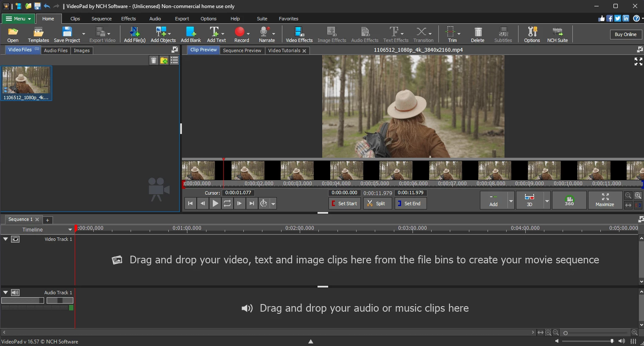Click the Buy Online button
Image resolution: width=644 pixels, height=346 pixels.
tap(625, 34)
